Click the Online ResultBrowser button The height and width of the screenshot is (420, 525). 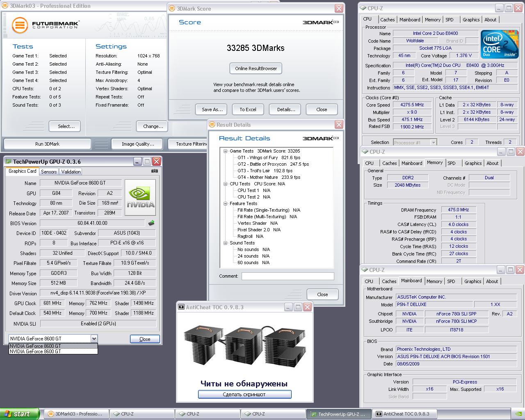(x=256, y=68)
